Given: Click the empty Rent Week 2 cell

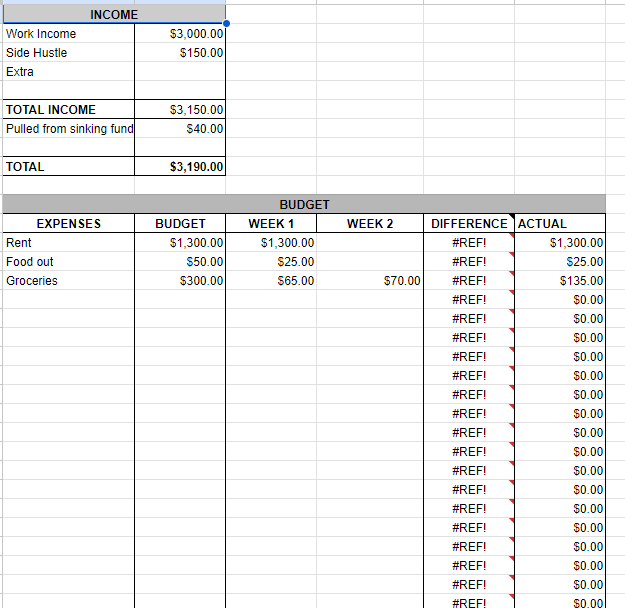Looking at the screenshot, I should [370, 242].
